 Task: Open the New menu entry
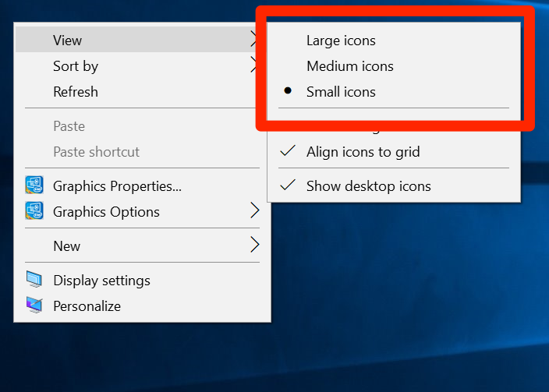[x=142, y=246]
